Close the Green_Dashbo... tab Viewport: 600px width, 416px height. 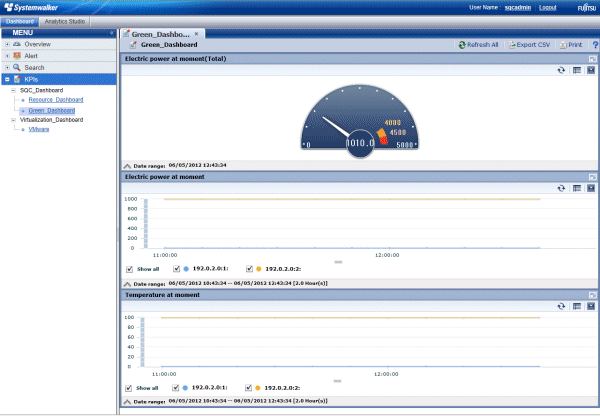[x=196, y=34]
